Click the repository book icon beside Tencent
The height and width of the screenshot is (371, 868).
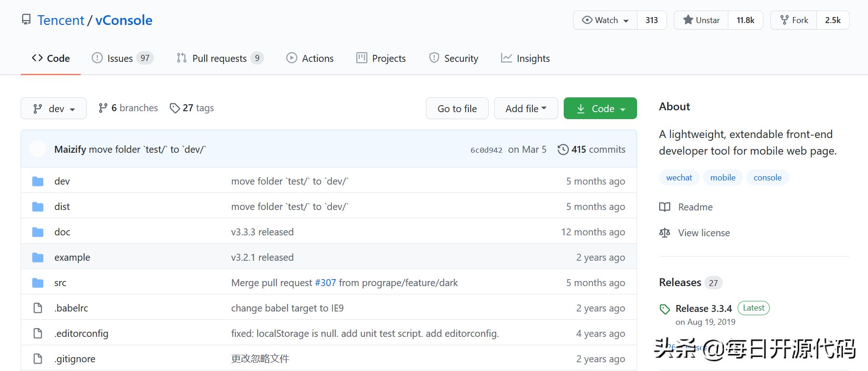[x=27, y=20]
